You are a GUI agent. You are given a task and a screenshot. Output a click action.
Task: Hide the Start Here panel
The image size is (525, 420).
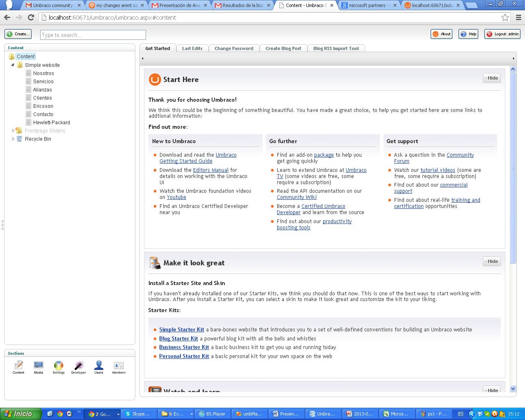coord(491,78)
